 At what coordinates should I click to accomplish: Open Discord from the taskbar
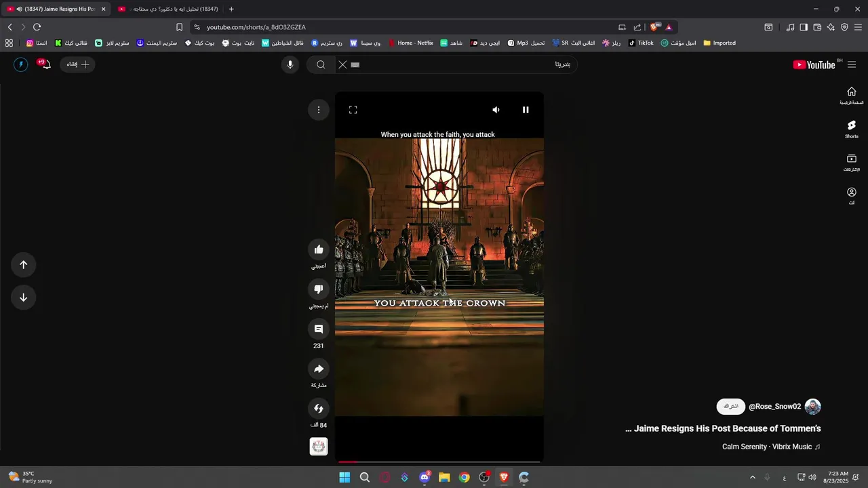[425, 477]
